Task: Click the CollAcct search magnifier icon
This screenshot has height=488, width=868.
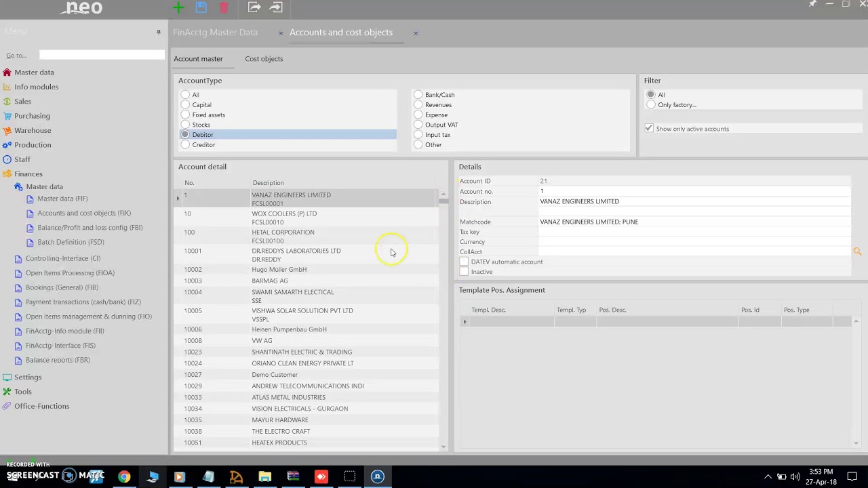Action: click(857, 251)
